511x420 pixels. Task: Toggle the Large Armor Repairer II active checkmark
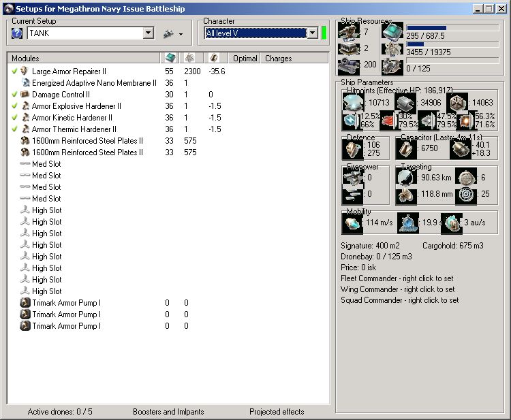pyautogui.click(x=14, y=71)
